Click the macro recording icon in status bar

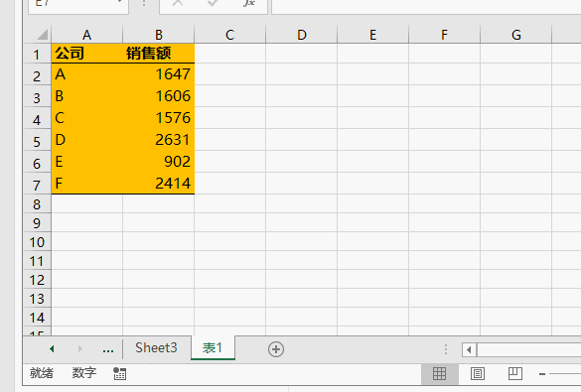pos(120,373)
